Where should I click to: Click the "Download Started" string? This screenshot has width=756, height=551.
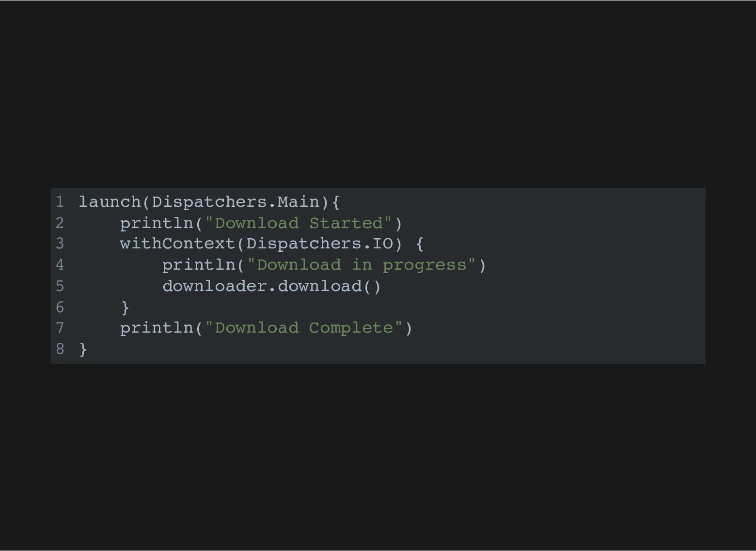(x=299, y=223)
